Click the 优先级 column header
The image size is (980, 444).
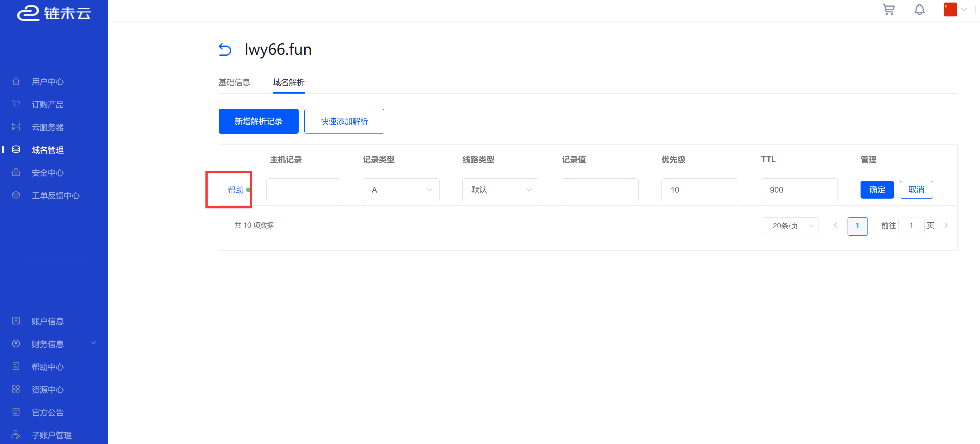(673, 160)
